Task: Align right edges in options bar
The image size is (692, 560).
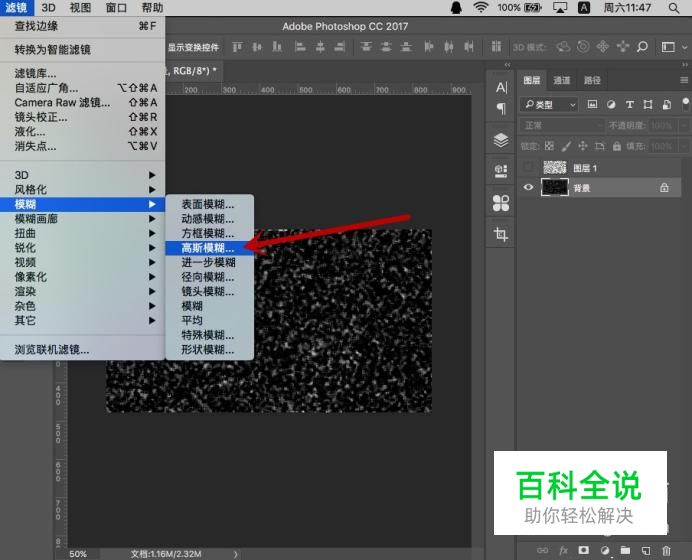Action: [339, 47]
